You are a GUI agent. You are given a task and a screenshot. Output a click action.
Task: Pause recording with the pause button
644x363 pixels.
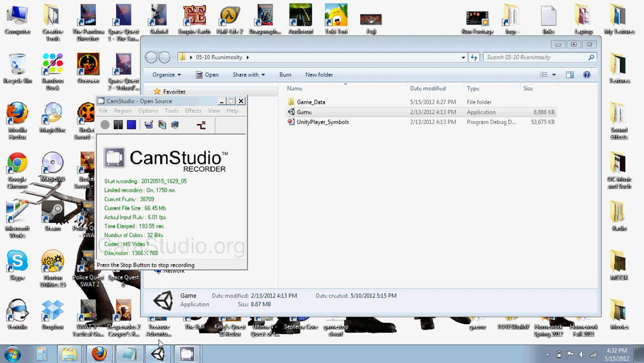[118, 125]
